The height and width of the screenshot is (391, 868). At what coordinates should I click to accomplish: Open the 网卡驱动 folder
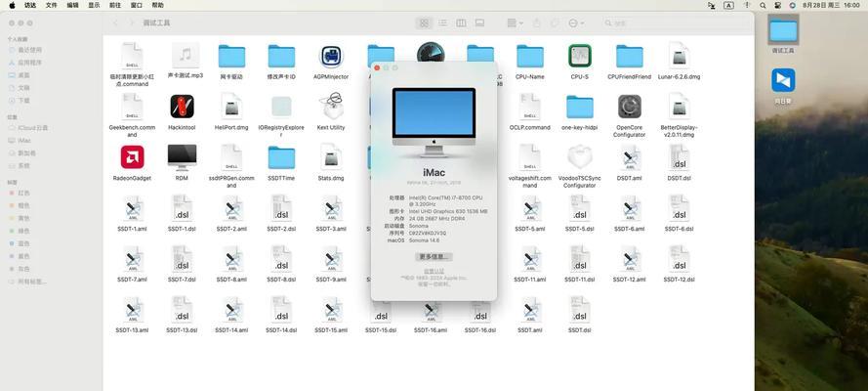(x=231, y=57)
